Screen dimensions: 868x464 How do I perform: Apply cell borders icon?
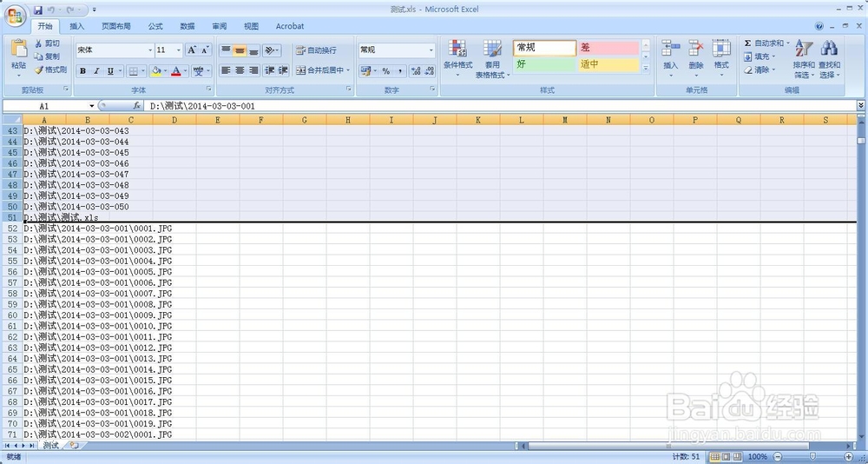[133, 71]
